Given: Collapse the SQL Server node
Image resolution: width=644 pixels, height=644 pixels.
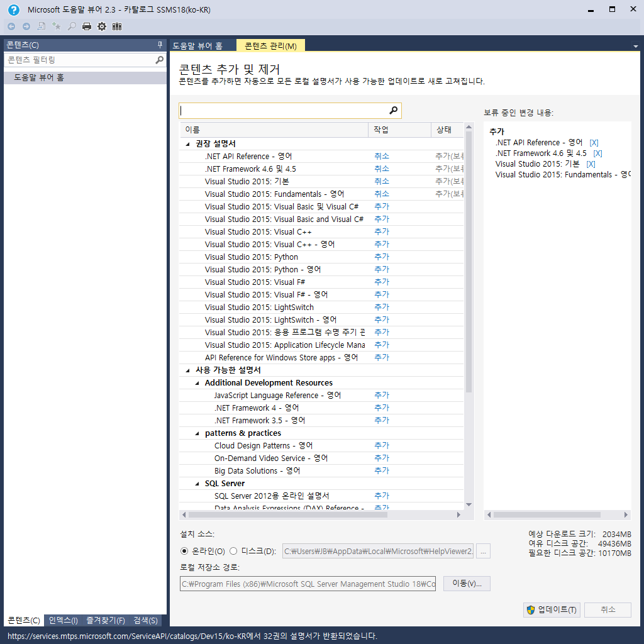Looking at the screenshot, I should coord(197,484).
